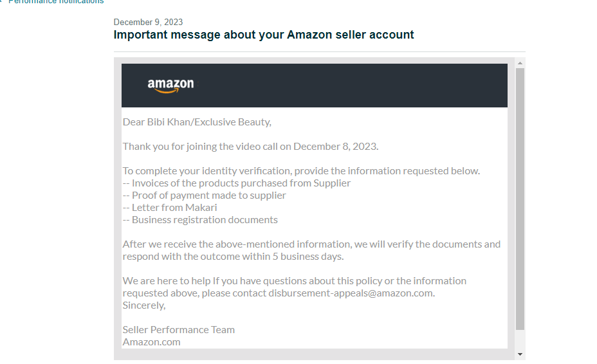Click the Important message about your Amazon seller account heading

[x=264, y=35]
